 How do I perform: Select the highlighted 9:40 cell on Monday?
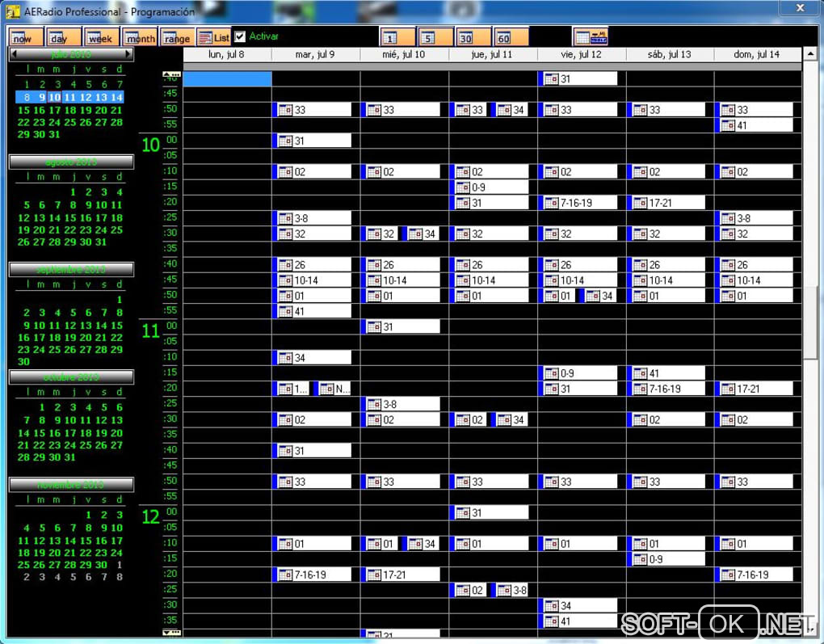pyautogui.click(x=227, y=79)
